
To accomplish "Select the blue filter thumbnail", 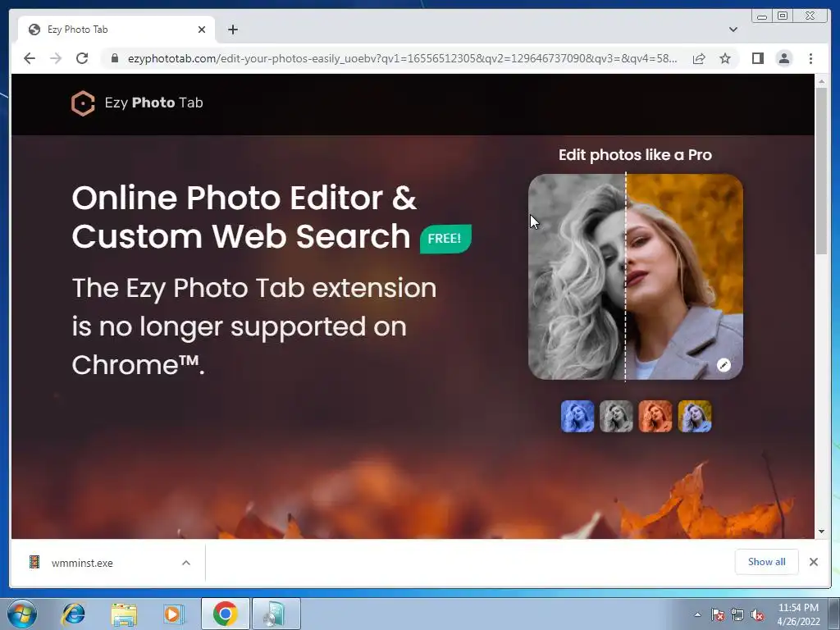I will 577,416.
